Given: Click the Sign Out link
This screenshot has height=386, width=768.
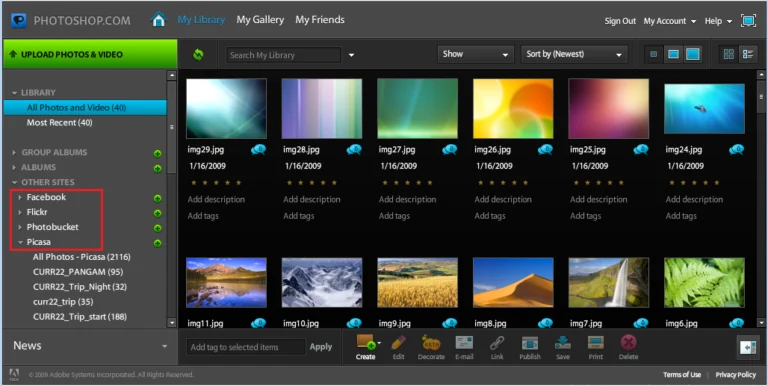Looking at the screenshot, I should point(620,21).
